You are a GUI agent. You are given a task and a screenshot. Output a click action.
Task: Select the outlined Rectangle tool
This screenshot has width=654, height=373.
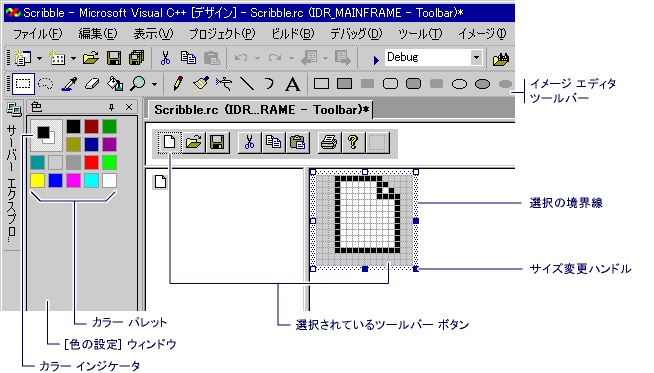(x=321, y=84)
